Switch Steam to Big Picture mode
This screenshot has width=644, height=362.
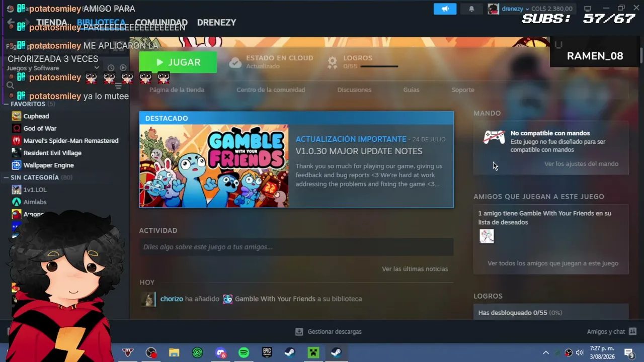pos(587,9)
